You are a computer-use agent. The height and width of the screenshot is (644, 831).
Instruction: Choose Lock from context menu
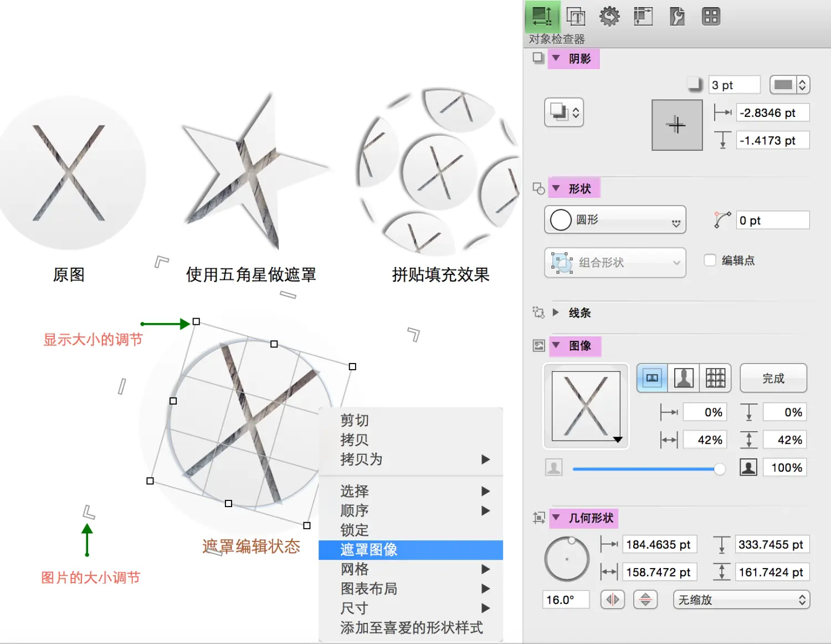click(411, 530)
